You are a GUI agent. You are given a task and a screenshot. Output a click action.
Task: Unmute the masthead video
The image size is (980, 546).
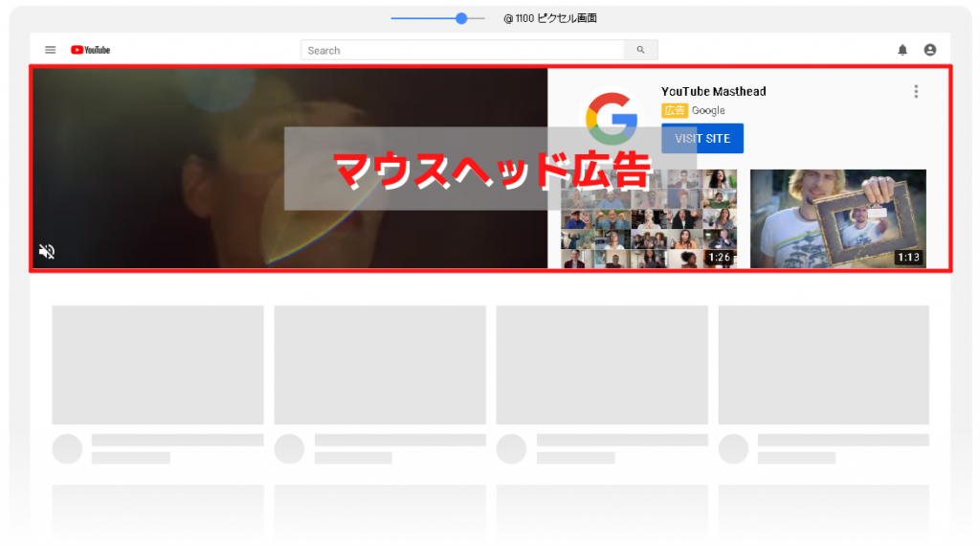pos(47,251)
